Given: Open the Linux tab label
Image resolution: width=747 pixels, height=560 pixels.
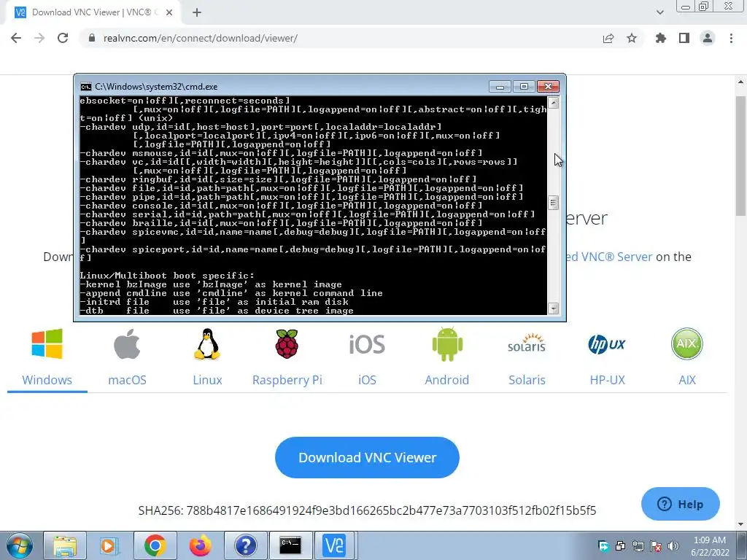Looking at the screenshot, I should point(207,380).
